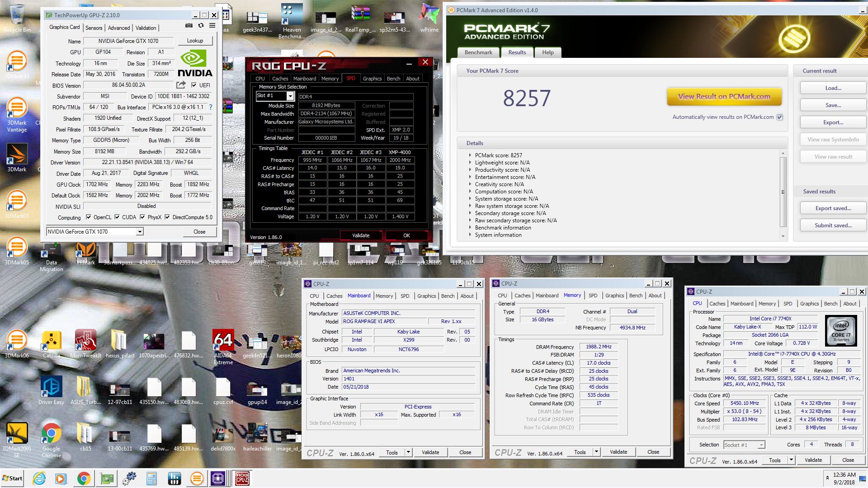Screen dimensions: 868x488
Task: Click the Load... button in PCMark 7
Action: tap(833, 88)
